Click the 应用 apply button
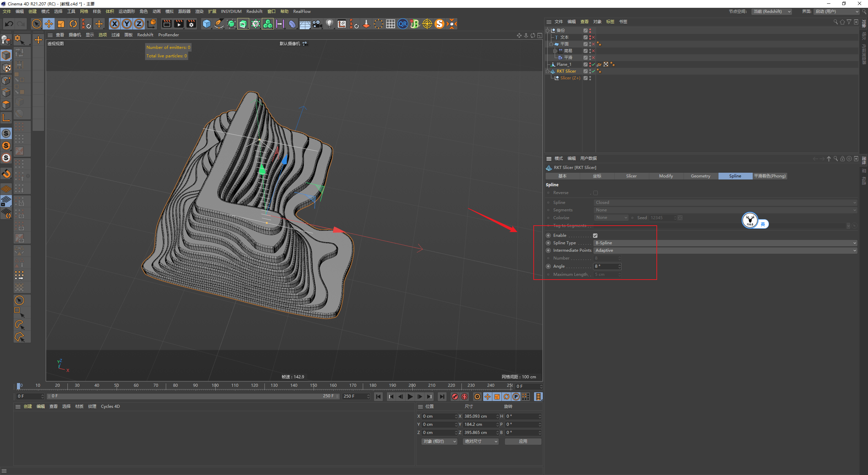This screenshot has height=475, width=868. pyautogui.click(x=523, y=441)
